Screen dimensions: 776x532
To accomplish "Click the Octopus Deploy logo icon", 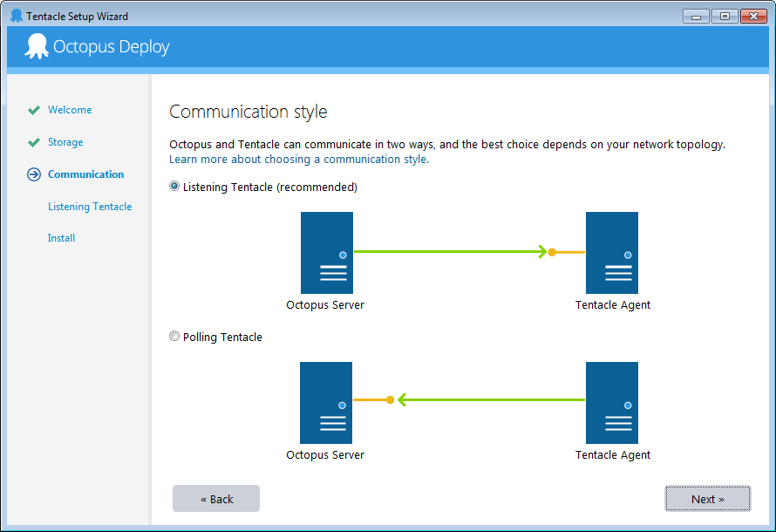I will [35, 46].
